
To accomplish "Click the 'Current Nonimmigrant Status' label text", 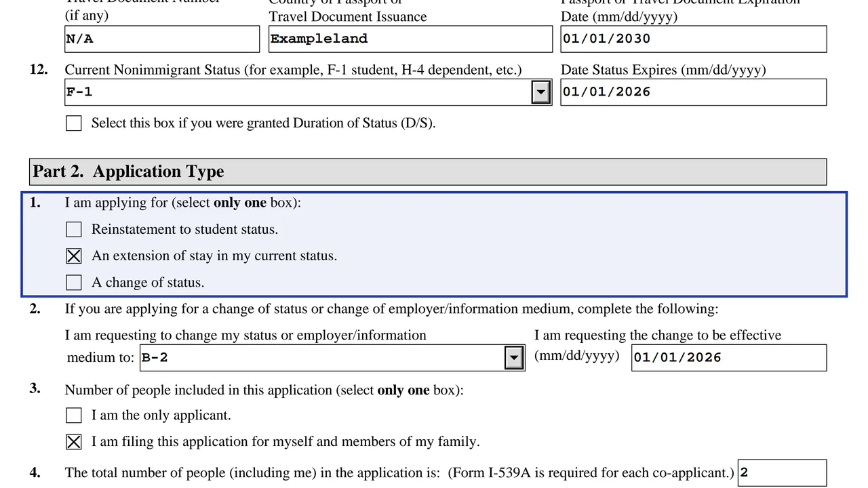I will (x=294, y=70).
